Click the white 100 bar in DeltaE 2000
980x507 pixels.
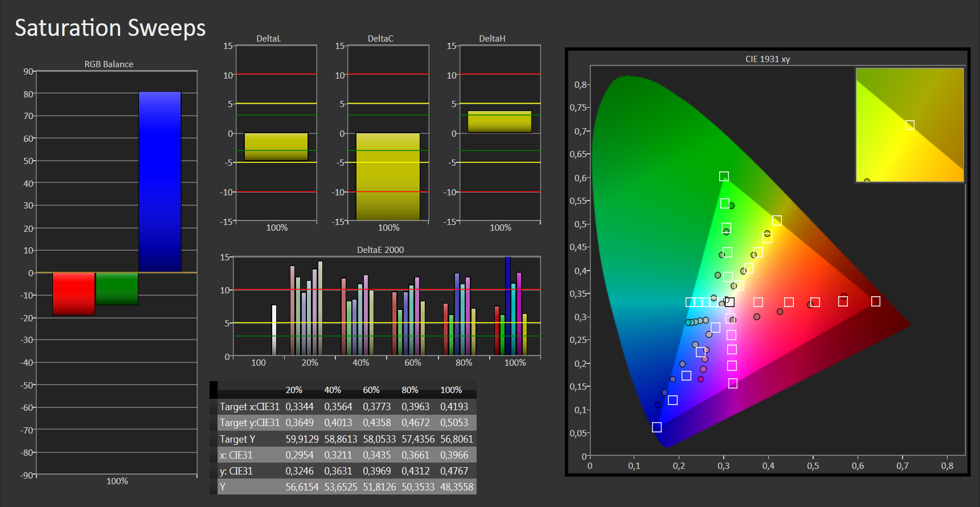point(274,330)
